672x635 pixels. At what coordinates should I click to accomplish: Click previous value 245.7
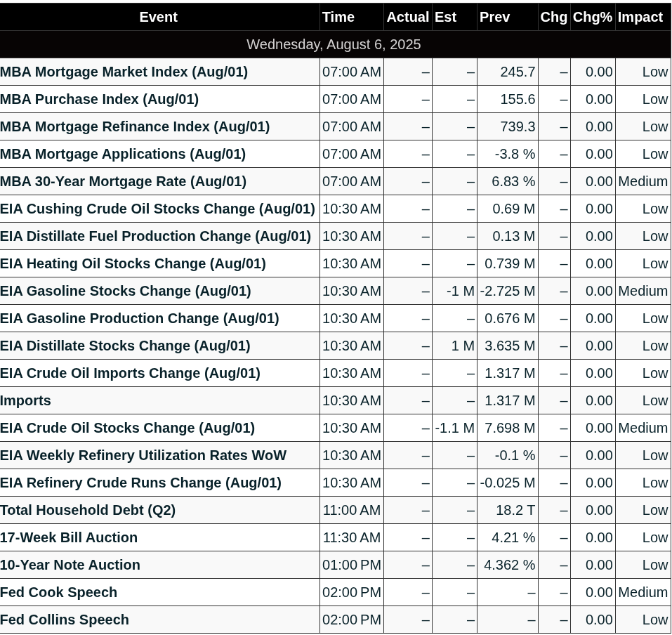click(518, 72)
